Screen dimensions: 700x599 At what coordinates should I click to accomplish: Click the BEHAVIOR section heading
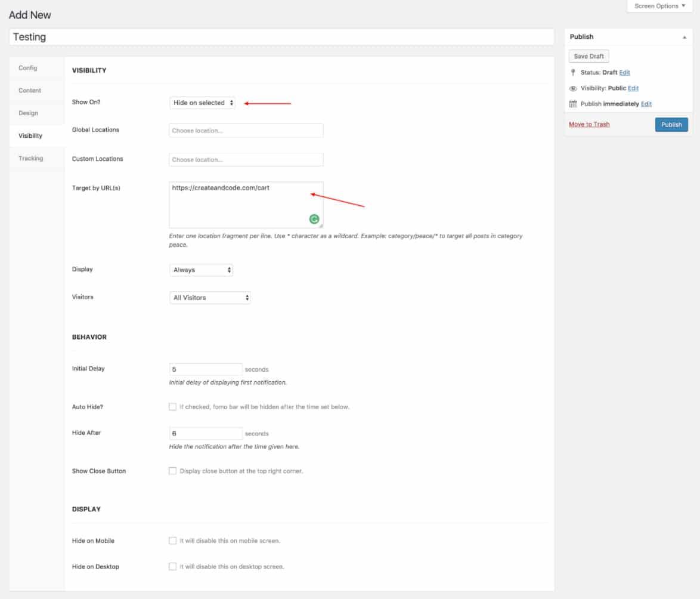(x=89, y=337)
